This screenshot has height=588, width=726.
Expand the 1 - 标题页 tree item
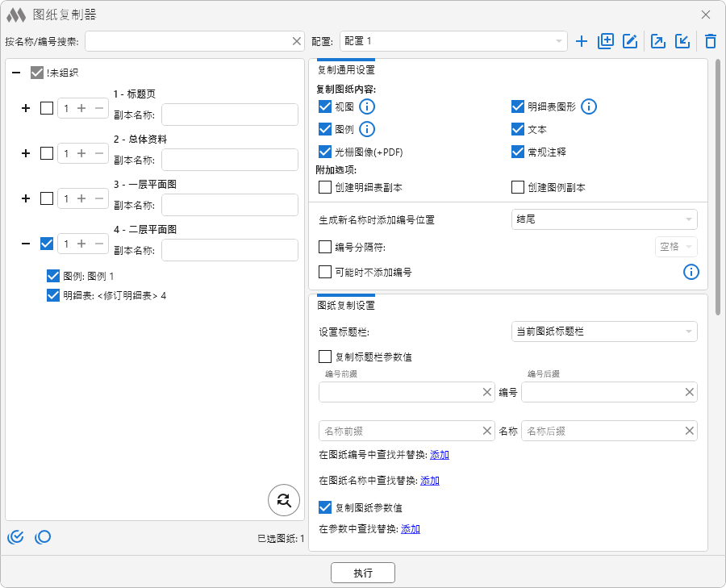coord(25,108)
